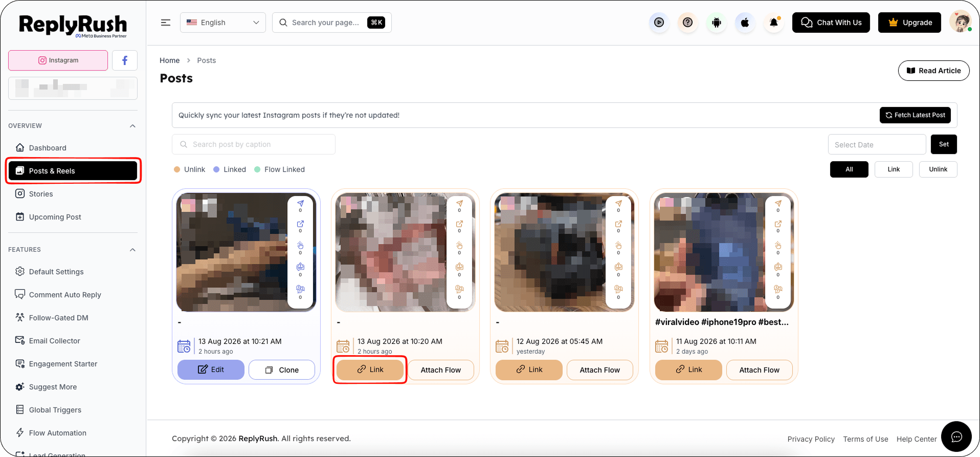The width and height of the screenshot is (980, 457).
Task: Open the Apple app icon
Action: point(745,23)
